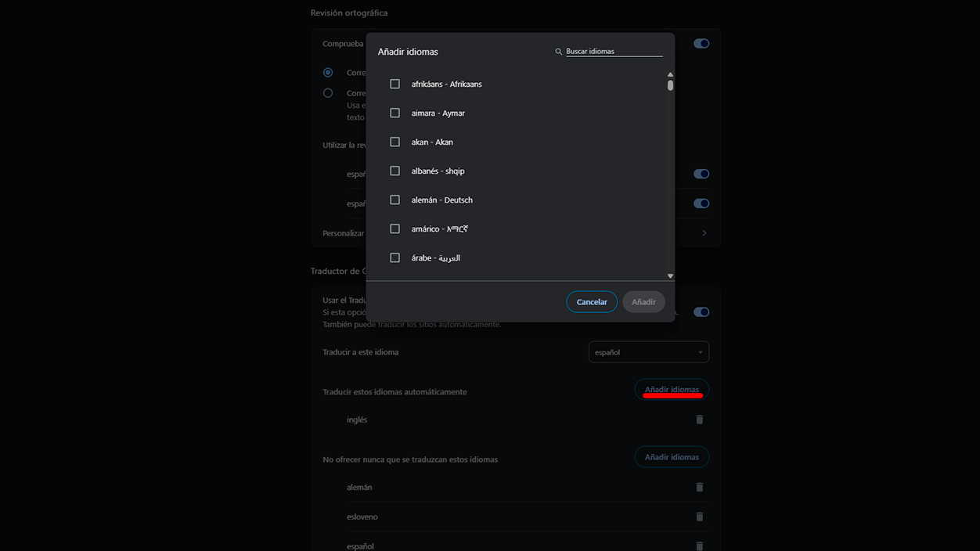Click the search magnifier in the dialog

(557, 51)
